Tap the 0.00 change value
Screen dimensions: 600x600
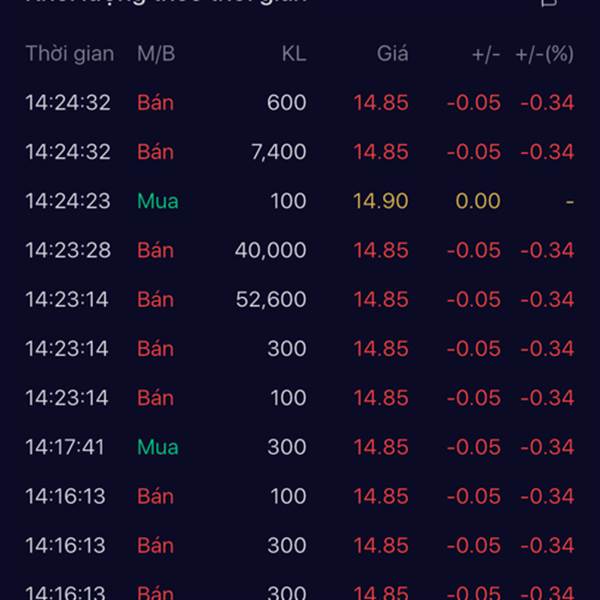(477, 201)
